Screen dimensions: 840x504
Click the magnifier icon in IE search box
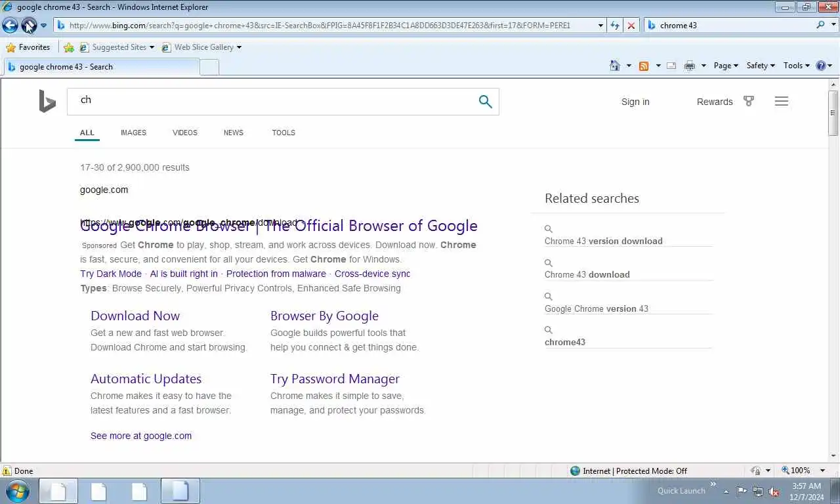click(x=820, y=25)
